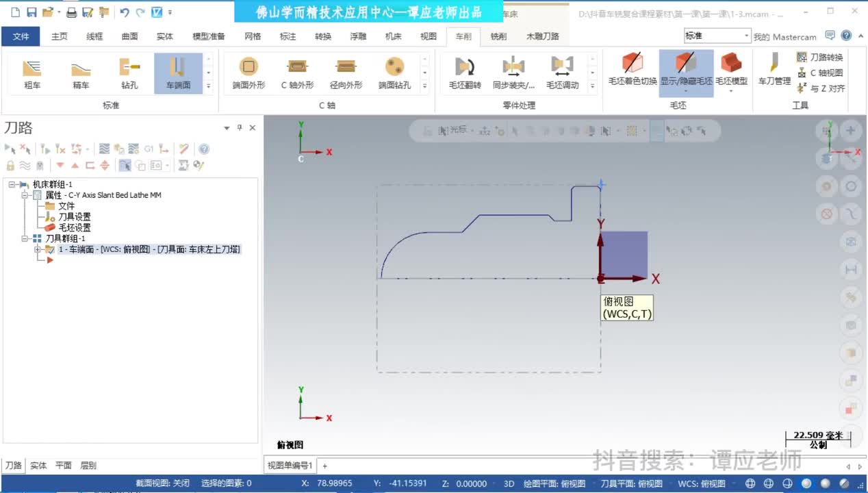Switch to the 实体 panel tab at the bottom

click(38, 466)
